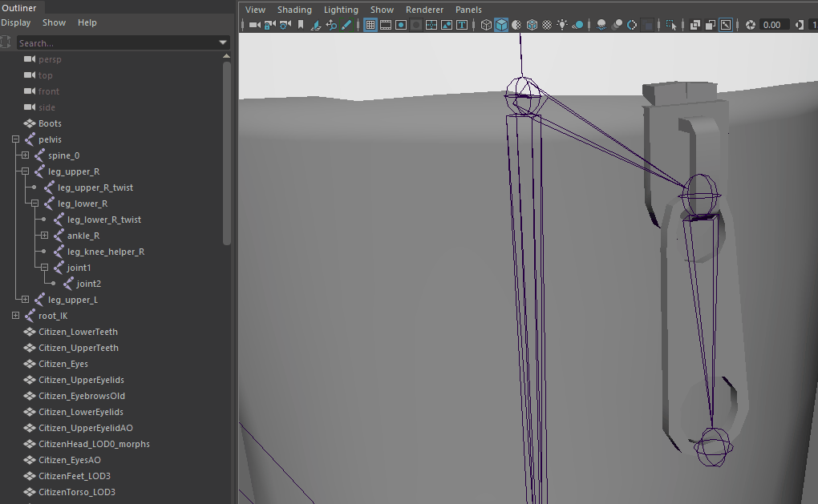This screenshot has height=504, width=818.
Task: Open the viewport Renderer menu
Action: pyautogui.click(x=425, y=10)
